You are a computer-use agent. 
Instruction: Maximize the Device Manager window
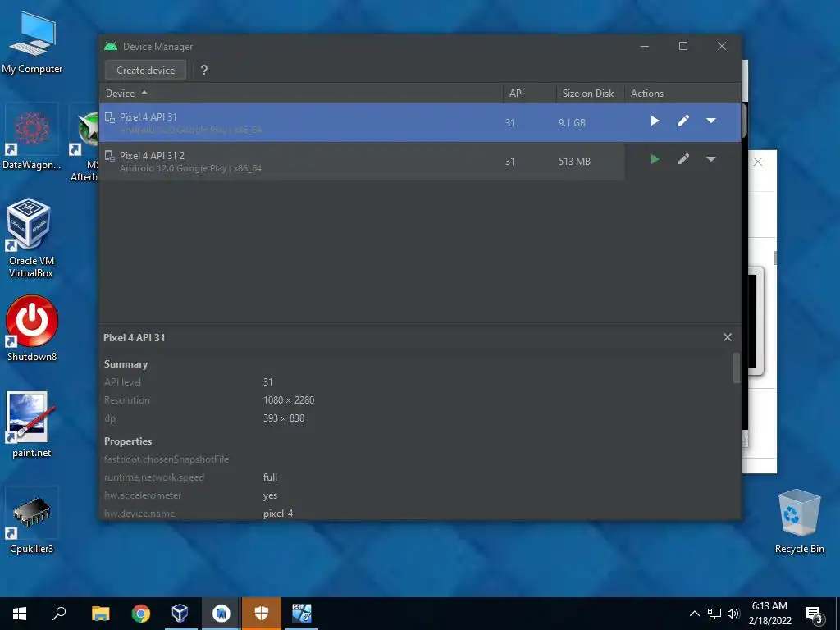point(683,46)
